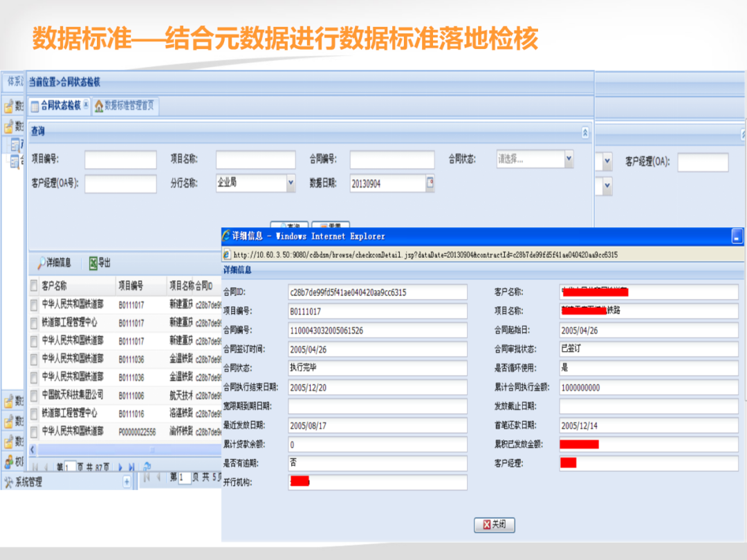Tick checkbox for 铁道部工程管理中心 B0111017 row
The image size is (747, 560).
tap(34, 324)
